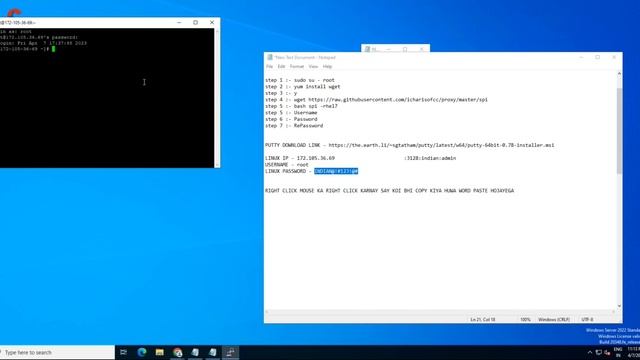Image resolution: width=640 pixels, height=360 pixels.
Task: Click the 'step 5 :- bash spi -rhel7' line
Action: coord(301,106)
